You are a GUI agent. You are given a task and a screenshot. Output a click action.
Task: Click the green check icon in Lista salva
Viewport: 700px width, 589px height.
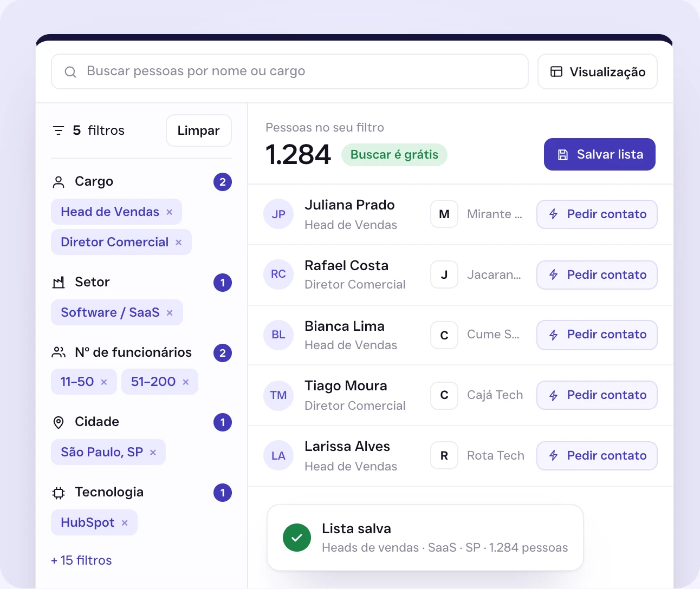pos(297,538)
